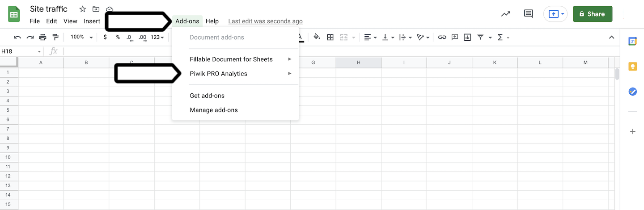Open 'Last edit was seconds ago' link
Viewport: 644px width, 210px height.
pyautogui.click(x=265, y=21)
